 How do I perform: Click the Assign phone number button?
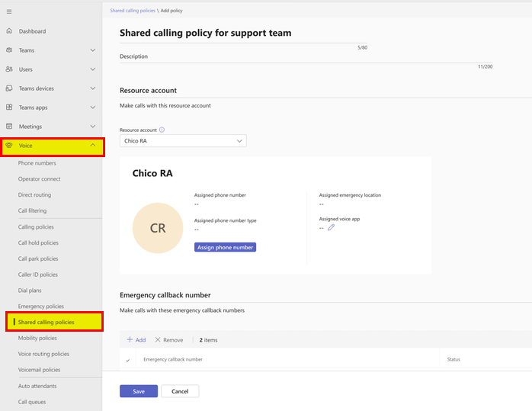pyautogui.click(x=225, y=247)
